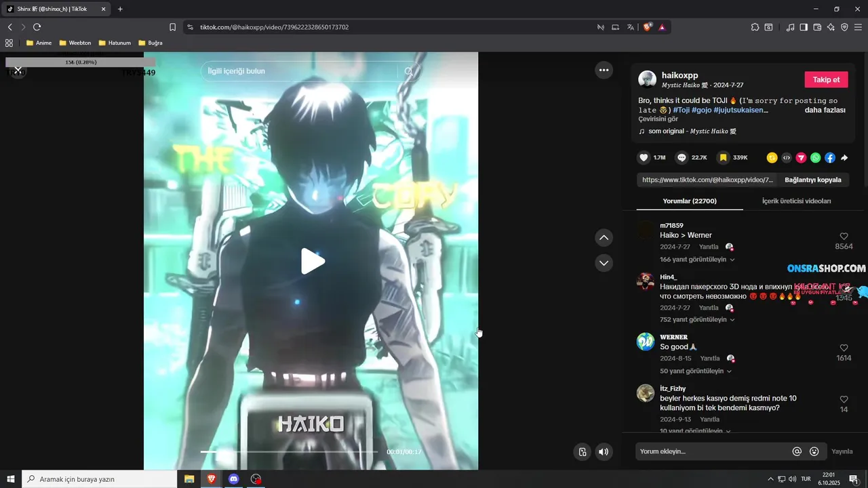The height and width of the screenshot is (488, 868).
Task: Click the Brave Rewards triangle icon
Action: coord(662,27)
